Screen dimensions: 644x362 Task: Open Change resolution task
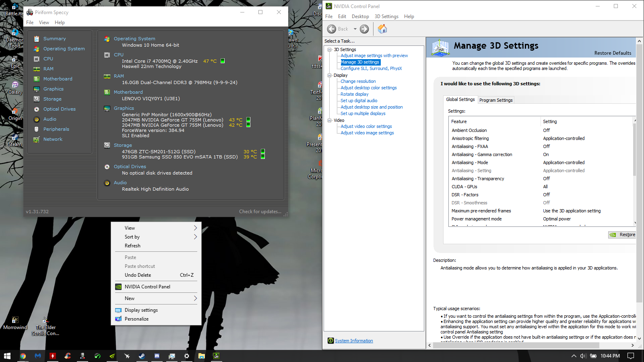coord(358,82)
